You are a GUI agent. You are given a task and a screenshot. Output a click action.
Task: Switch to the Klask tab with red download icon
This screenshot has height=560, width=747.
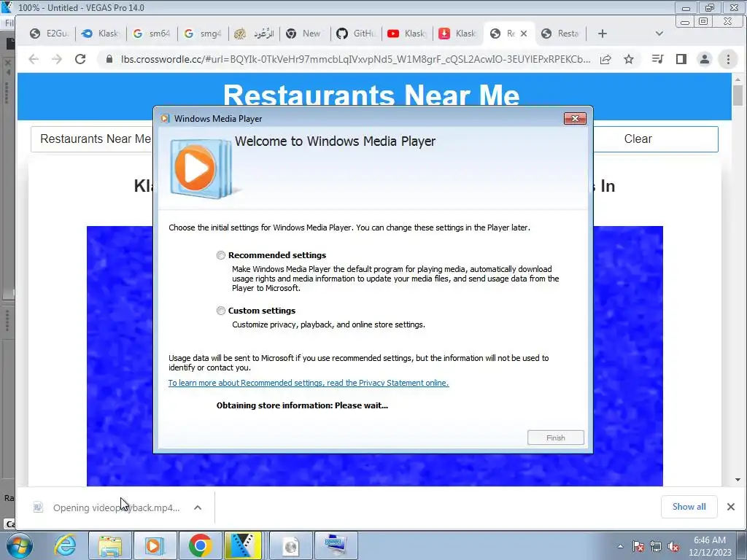[458, 34]
